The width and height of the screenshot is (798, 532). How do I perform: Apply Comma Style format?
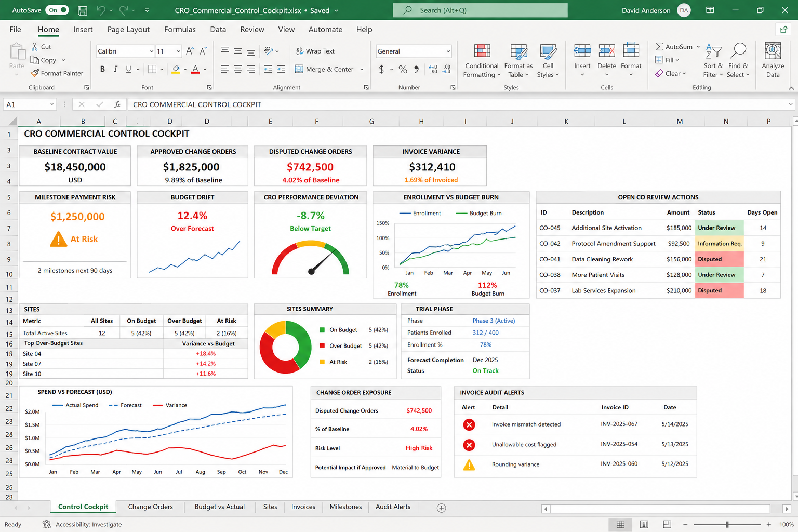(417, 69)
